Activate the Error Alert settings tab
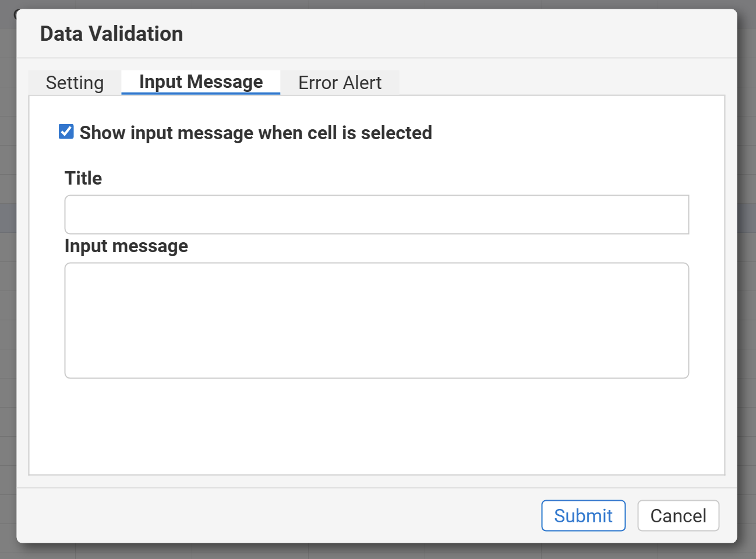The image size is (756, 559). pos(340,83)
